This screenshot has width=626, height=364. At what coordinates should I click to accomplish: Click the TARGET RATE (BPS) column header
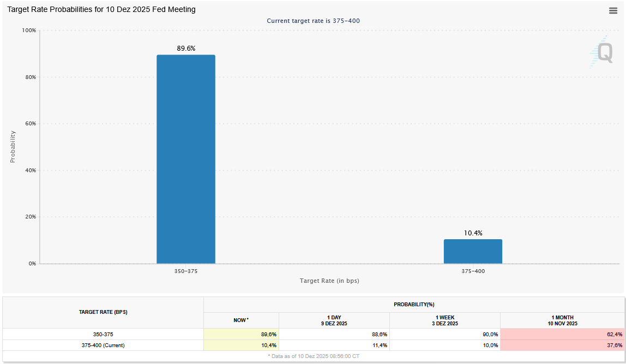[103, 312]
